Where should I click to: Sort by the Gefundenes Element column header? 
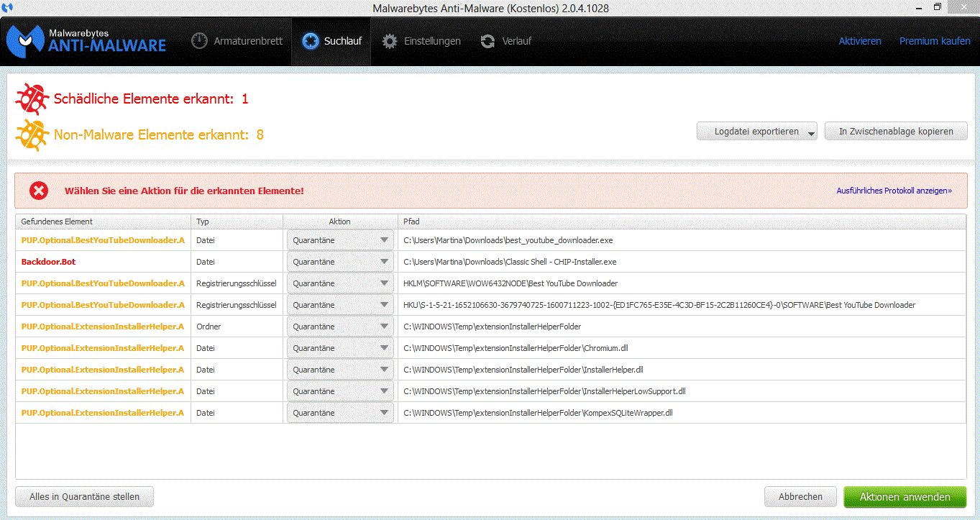[58, 222]
